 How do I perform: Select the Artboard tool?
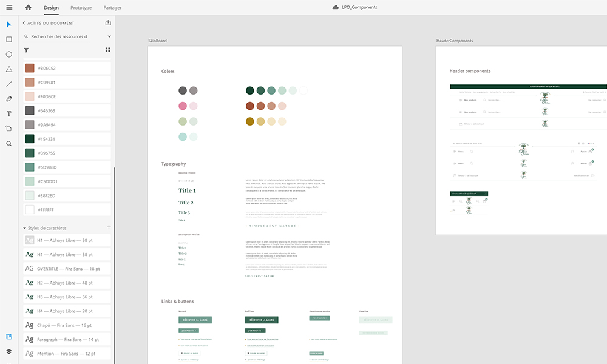point(9,129)
